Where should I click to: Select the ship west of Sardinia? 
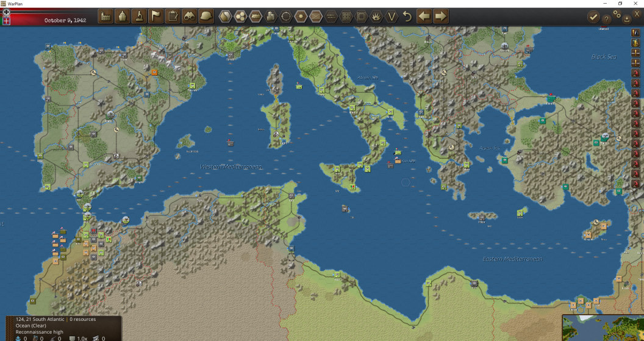pyautogui.click(x=231, y=143)
